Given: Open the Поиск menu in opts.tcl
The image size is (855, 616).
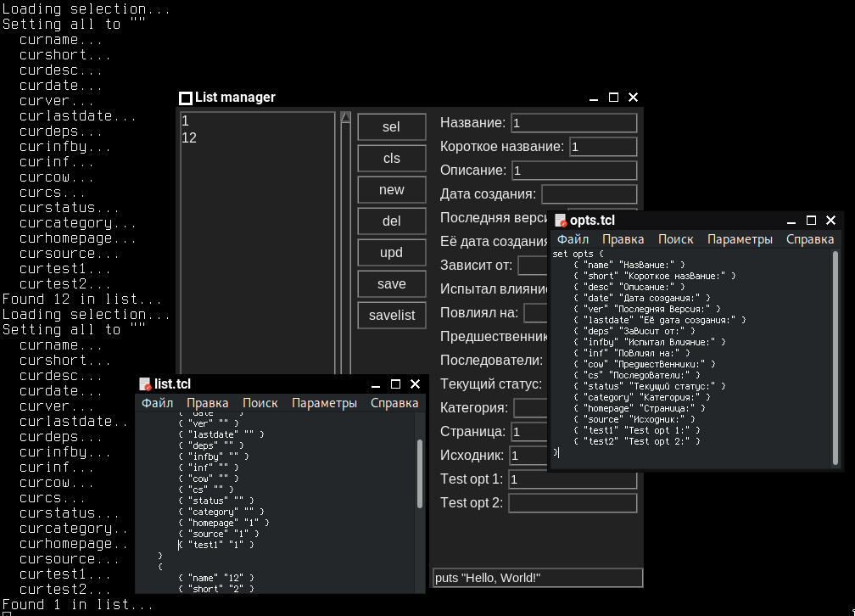Looking at the screenshot, I should (675, 238).
